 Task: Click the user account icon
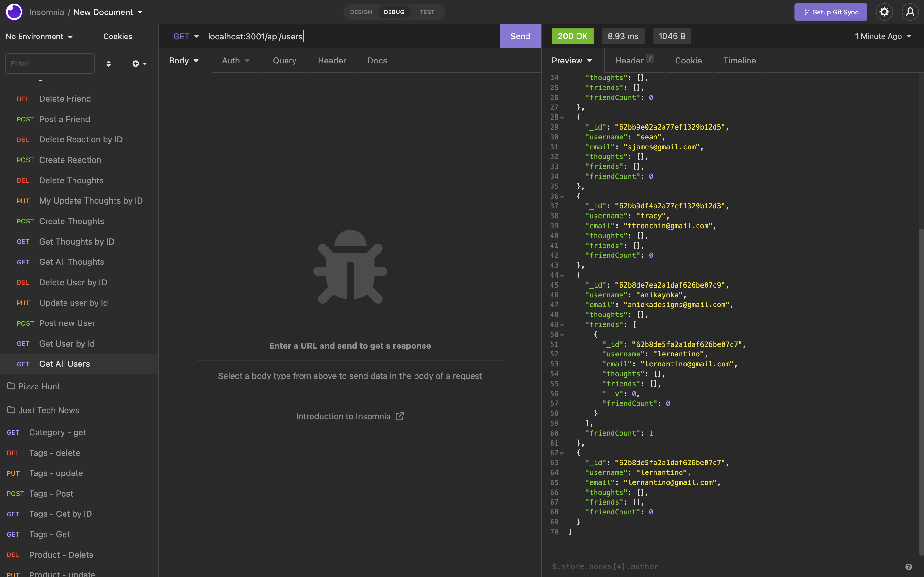(910, 12)
